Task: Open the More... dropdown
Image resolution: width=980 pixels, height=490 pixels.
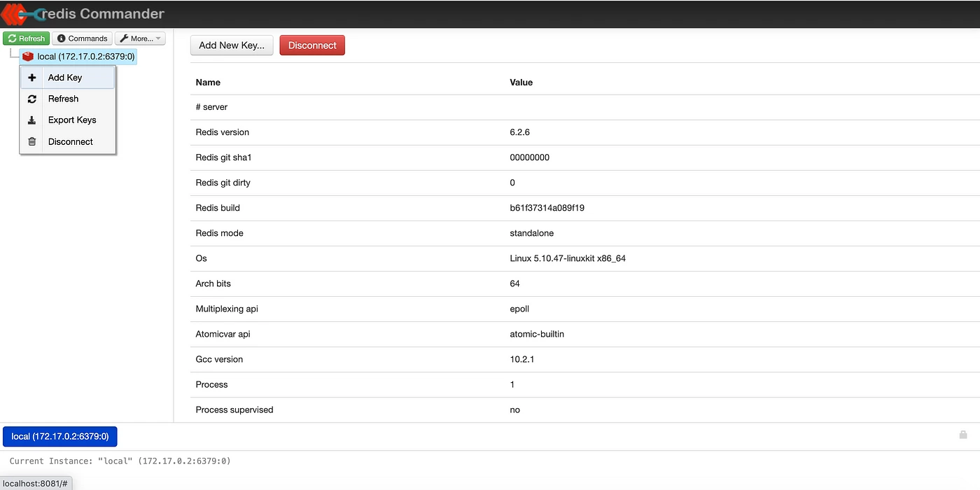Action: 139,38
